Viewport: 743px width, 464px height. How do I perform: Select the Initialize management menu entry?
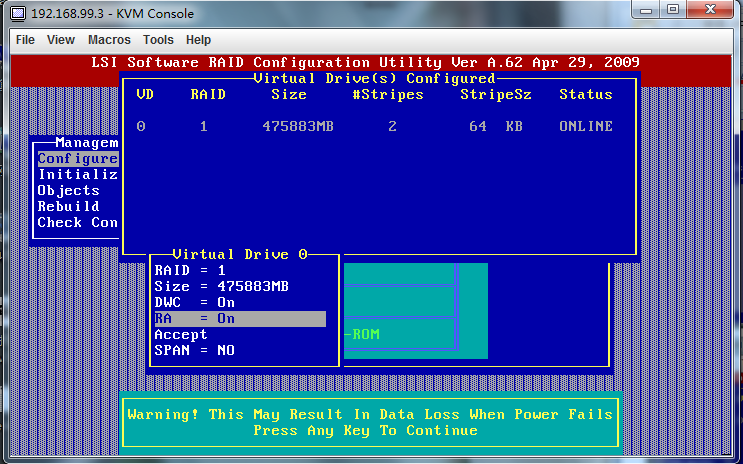coord(78,174)
